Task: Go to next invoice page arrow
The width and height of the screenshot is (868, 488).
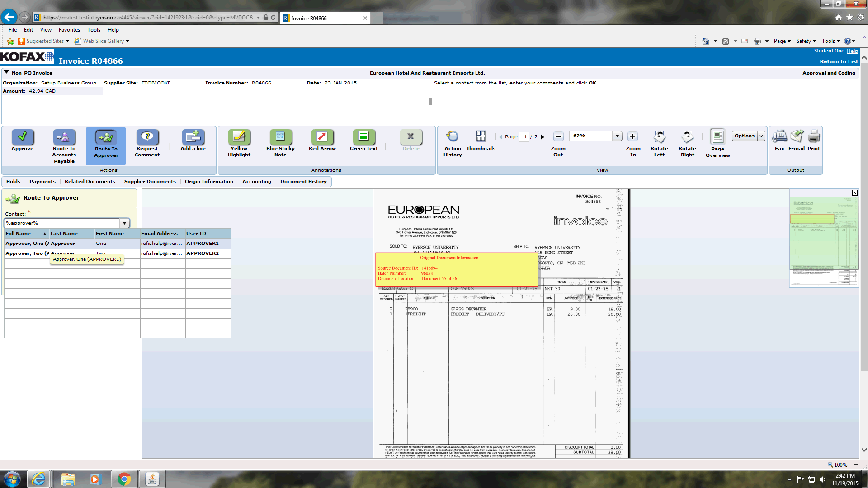Action: [x=542, y=137]
